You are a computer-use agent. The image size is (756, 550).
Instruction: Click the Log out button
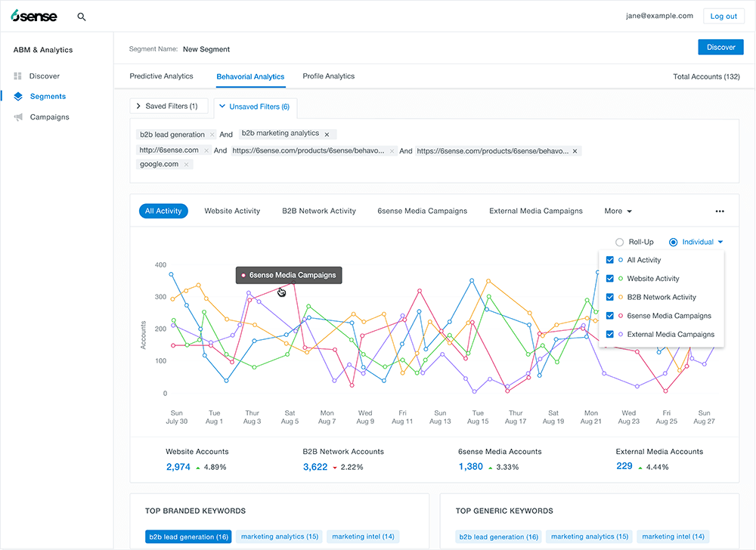(x=723, y=17)
